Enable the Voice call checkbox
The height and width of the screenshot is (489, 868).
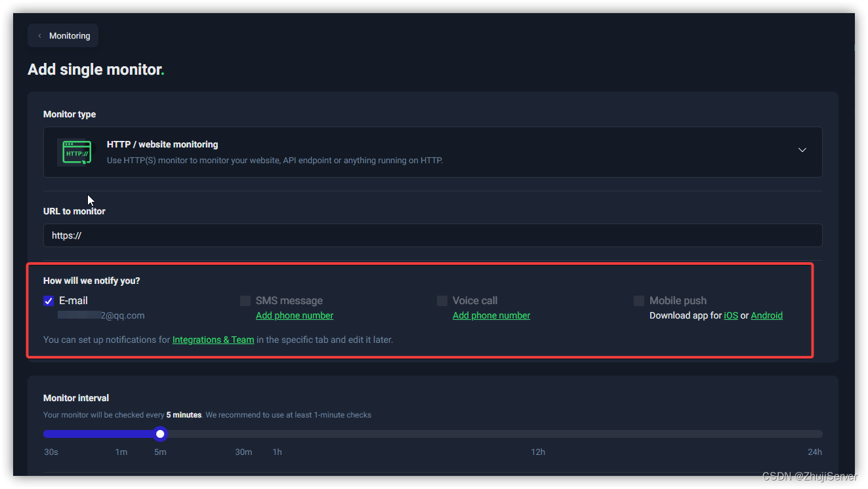pos(442,301)
